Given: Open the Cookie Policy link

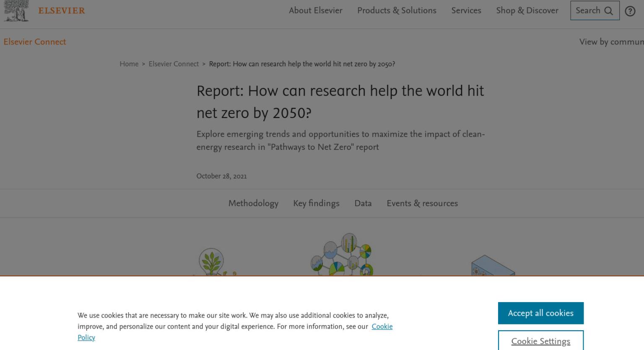Looking at the screenshot, I should coord(382,326).
